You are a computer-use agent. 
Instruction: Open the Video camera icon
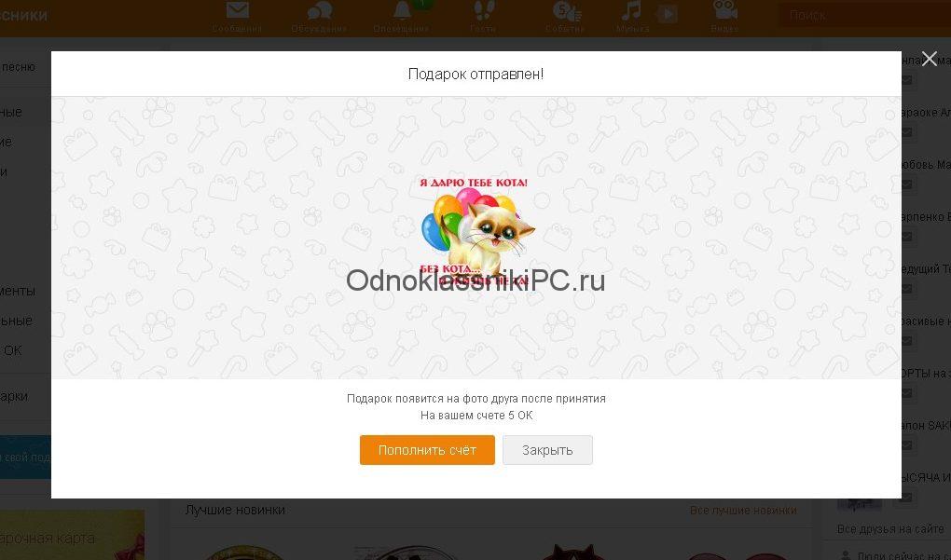coord(724,10)
